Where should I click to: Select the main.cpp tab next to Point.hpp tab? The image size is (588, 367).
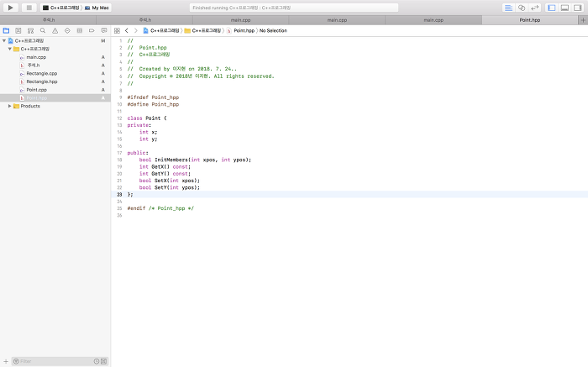point(433,20)
